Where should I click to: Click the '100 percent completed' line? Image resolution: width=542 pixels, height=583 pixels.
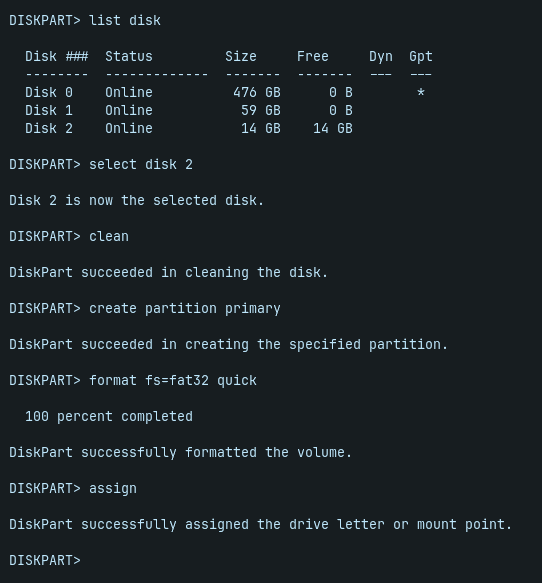click(x=109, y=416)
